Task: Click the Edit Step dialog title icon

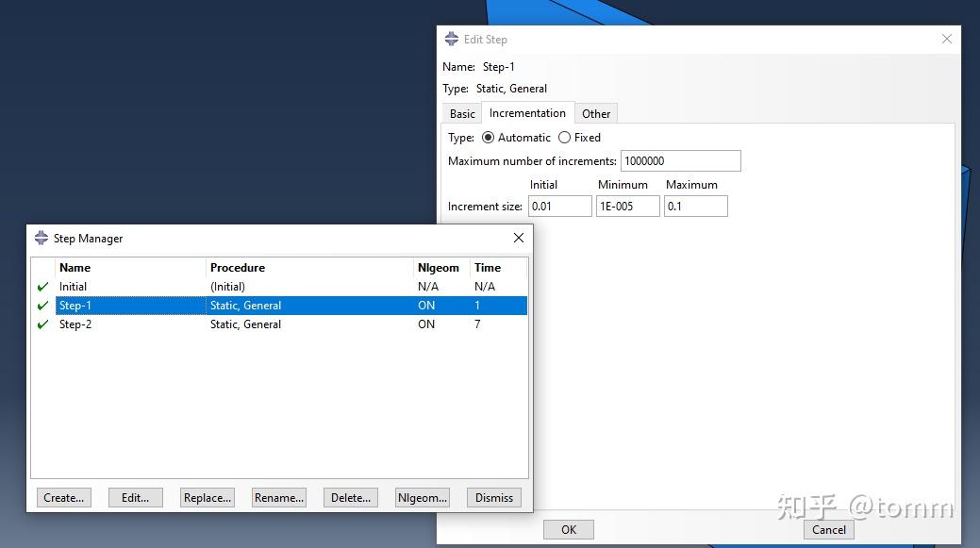Action: (450, 39)
